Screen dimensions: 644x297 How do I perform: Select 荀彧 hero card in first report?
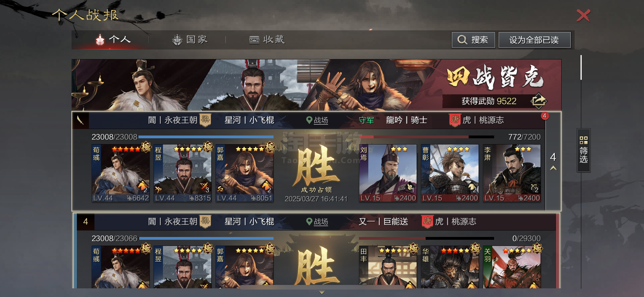pyautogui.click(x=120, y=173)
